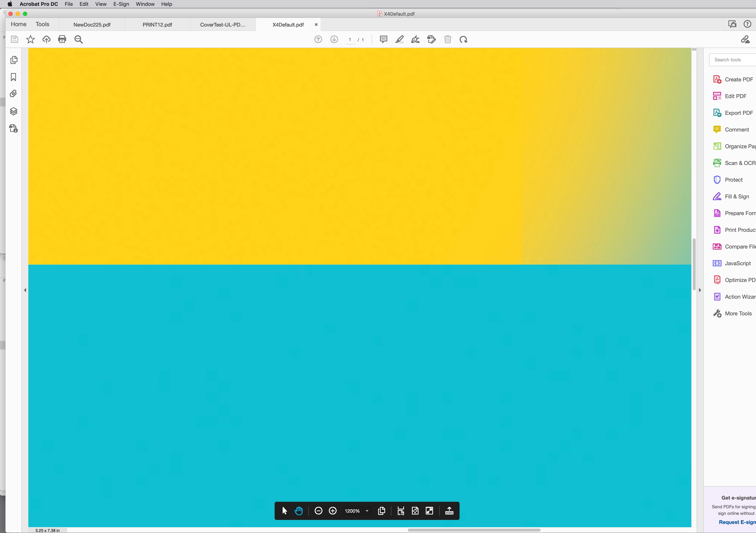Open Page Thumbnails panel icon
This screenshot has width=756, height=533.
[x=13, y=60]
